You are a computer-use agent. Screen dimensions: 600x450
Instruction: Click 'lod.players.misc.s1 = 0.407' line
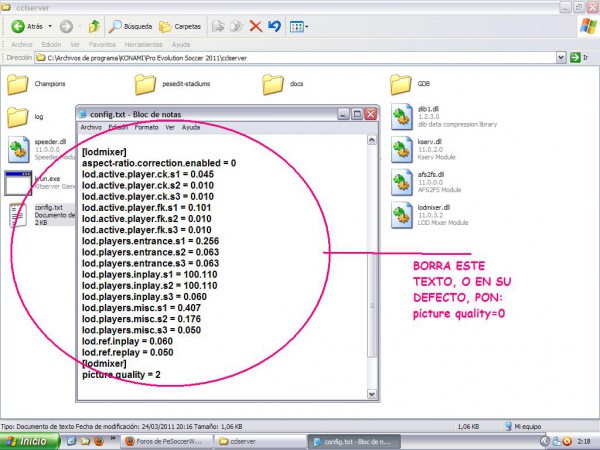141,308
